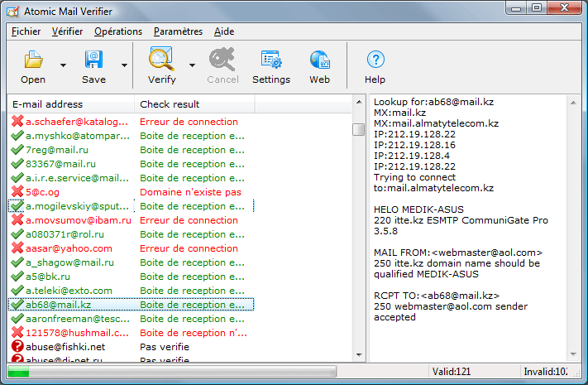Screen dimensions: 588x385
Task: Click the email list scrollbar thumb
Action: coord(359,130)
